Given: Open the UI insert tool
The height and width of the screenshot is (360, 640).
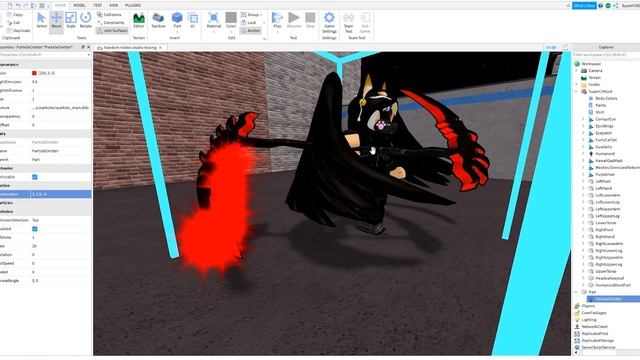Looking at the screenshot, I should [193, 20].
